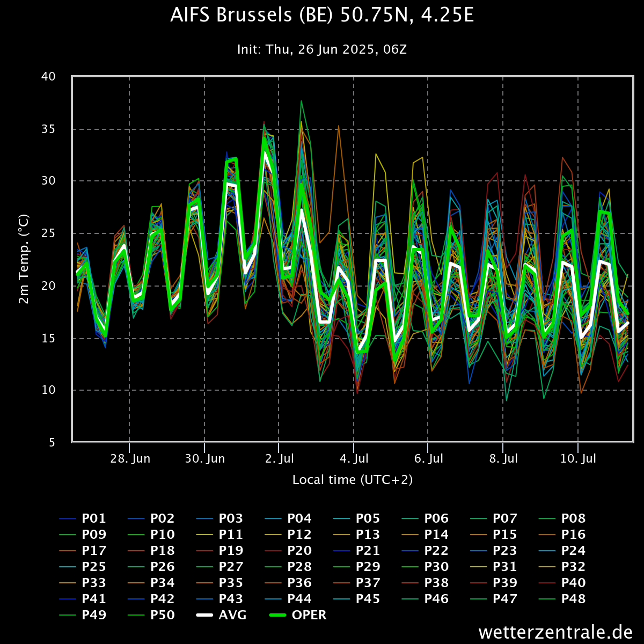The height and width of the screenshot is (644, 644).
Task: Hide the P04 ensemble series
Action: pyautogui.click(x=288, y=518)
